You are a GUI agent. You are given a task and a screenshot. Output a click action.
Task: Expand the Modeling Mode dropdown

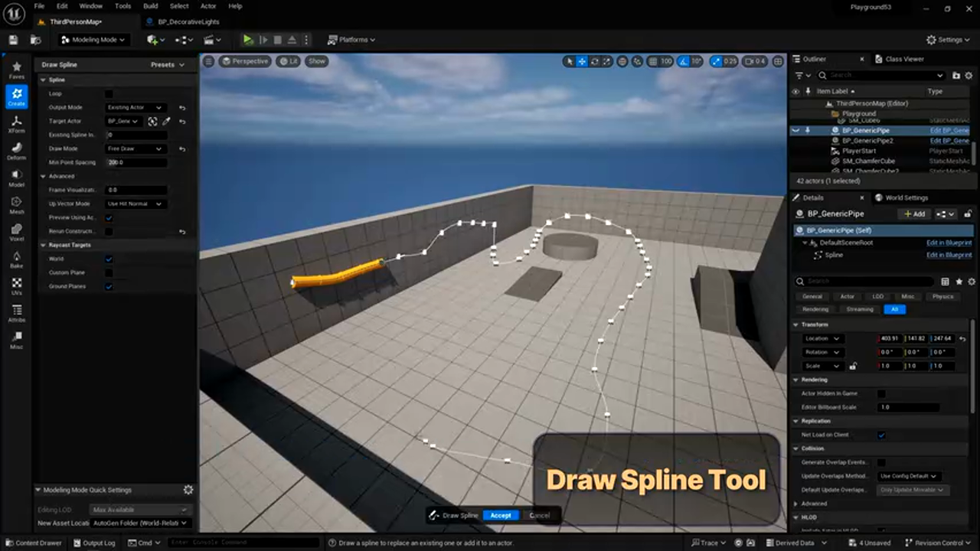[93, 40]
